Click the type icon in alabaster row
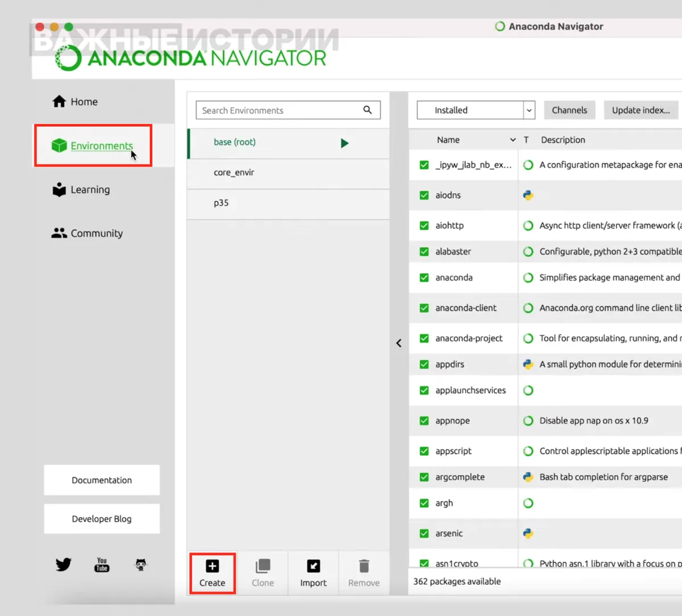This screenshot has width=682, height=616. (x=528, y=251)
